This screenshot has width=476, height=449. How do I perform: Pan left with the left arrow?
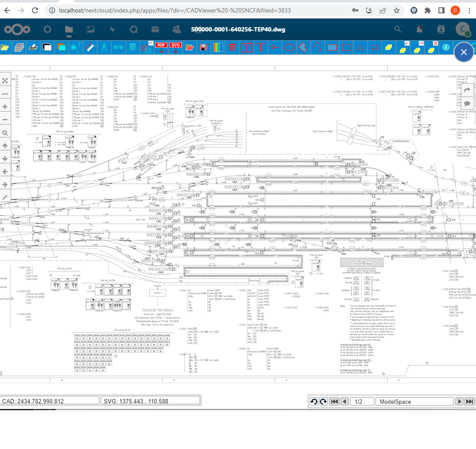point(5,171)
